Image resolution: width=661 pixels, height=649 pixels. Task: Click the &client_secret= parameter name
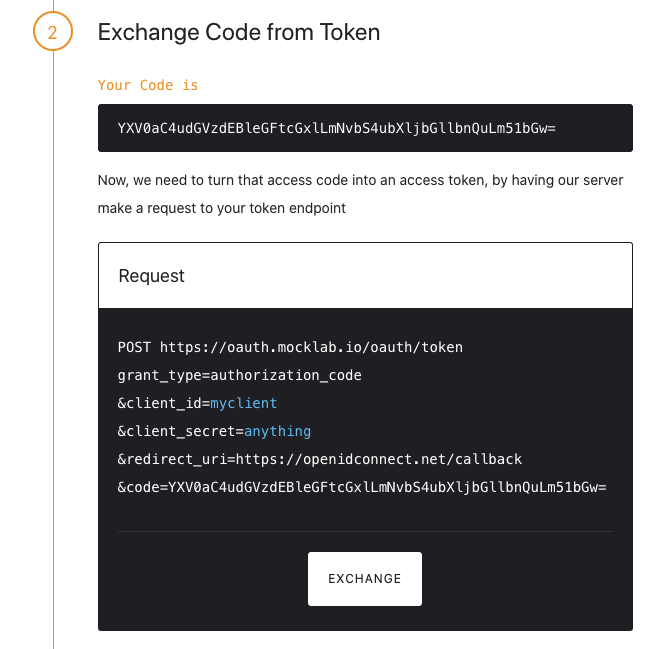click(x=180, y=431)
